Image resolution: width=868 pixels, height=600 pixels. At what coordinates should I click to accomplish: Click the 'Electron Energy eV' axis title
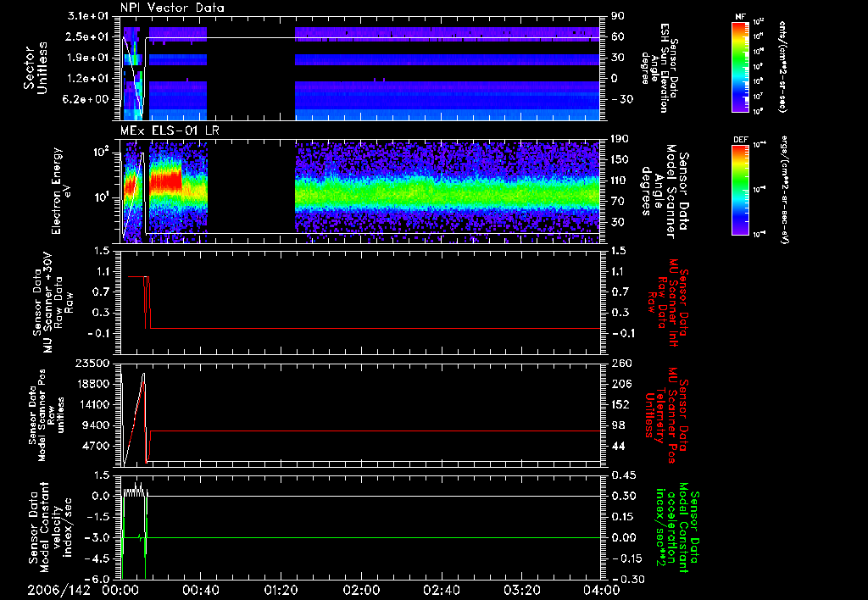[63, 191]
